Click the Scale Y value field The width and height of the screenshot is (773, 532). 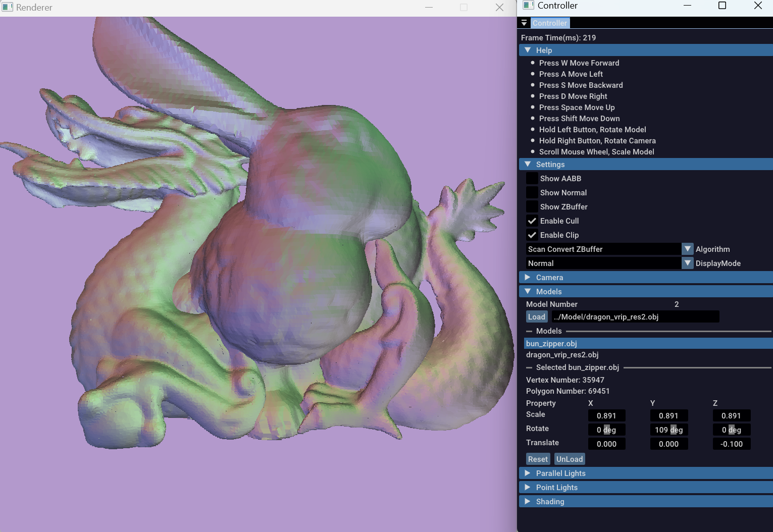[x=668, y=416]
